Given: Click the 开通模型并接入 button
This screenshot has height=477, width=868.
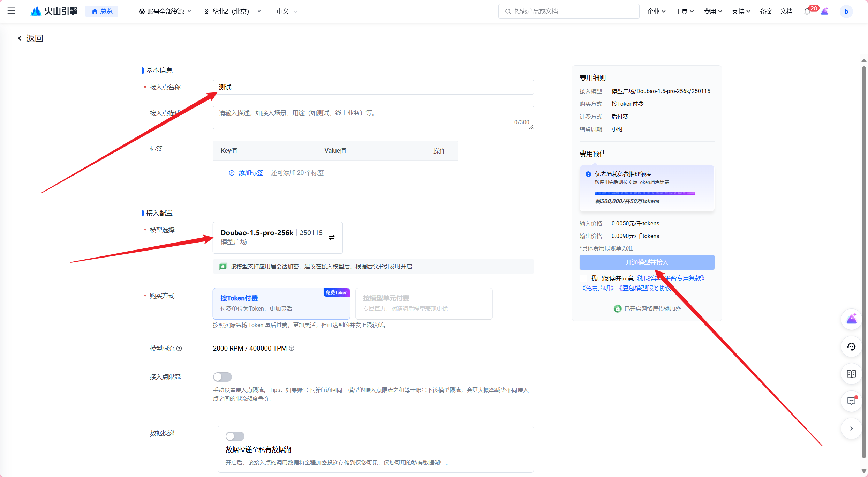Looking at the screenshot, I should tap(647, 262).
